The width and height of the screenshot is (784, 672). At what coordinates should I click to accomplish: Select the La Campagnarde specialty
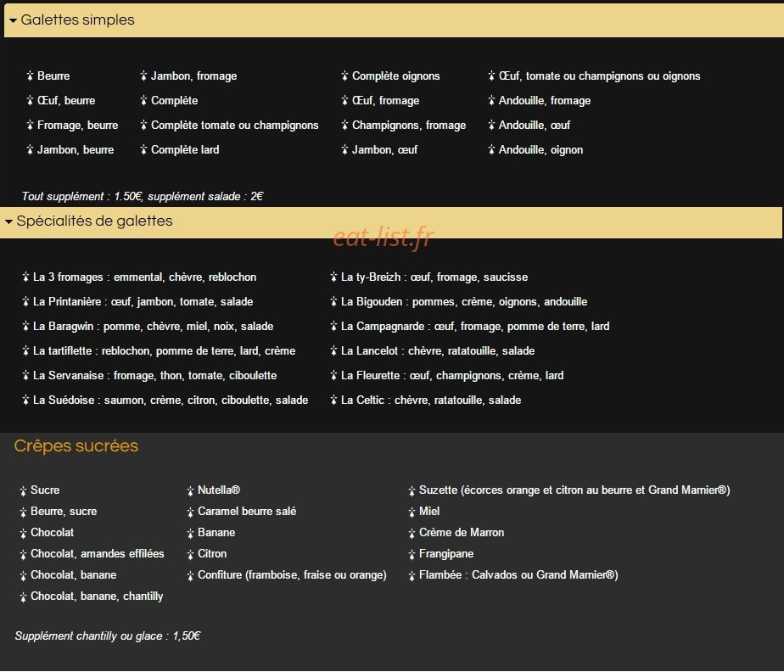pos(475,326)
